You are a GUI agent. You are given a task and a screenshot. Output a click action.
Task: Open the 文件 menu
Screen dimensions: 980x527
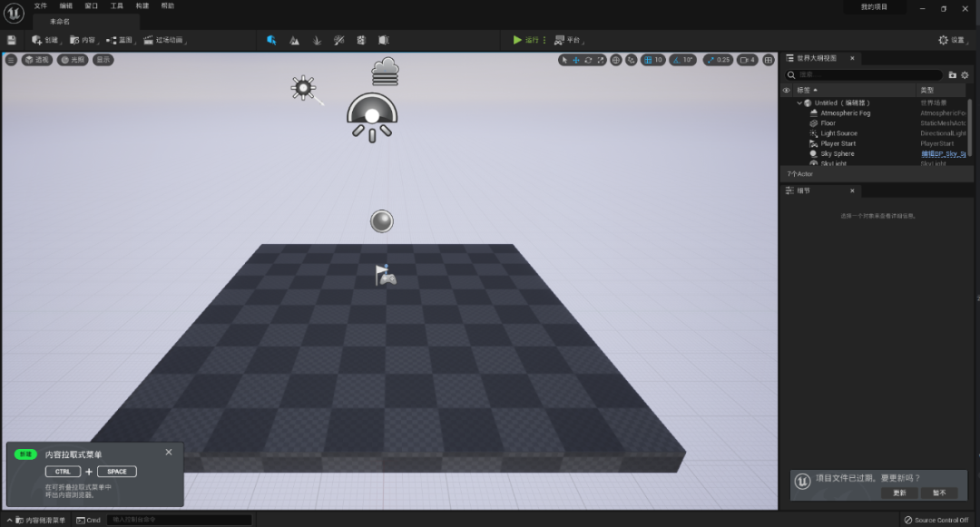[x=41, y=5]
